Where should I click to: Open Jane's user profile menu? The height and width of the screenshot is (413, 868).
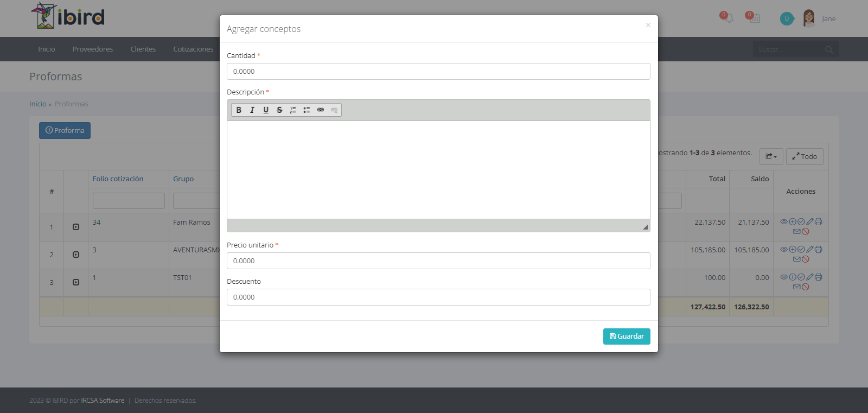point(819,18)
